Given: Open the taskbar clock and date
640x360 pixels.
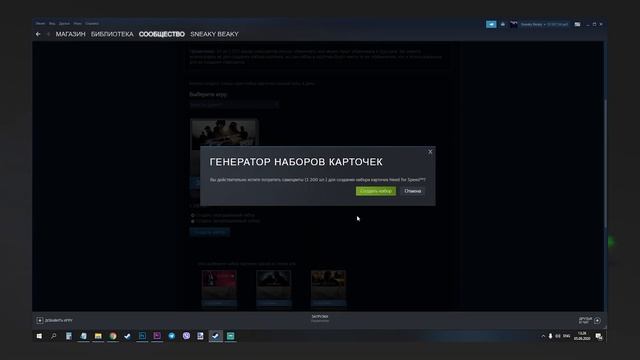Looking at the screenshot, I should click(582, 336).
